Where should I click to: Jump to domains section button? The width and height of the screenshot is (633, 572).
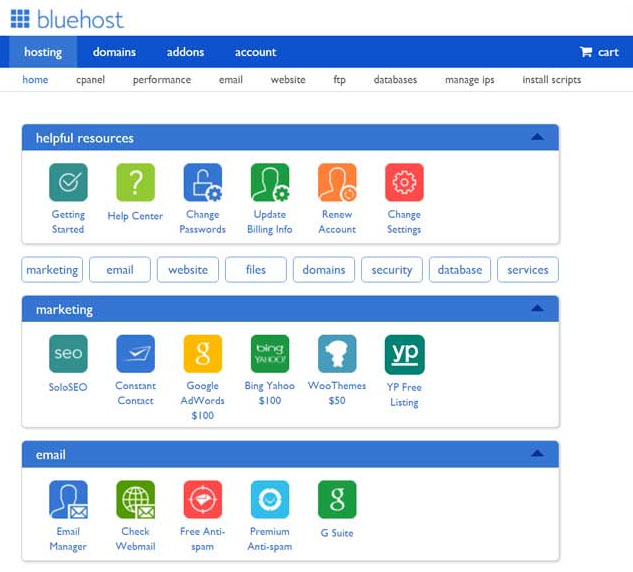coord(324,270)
